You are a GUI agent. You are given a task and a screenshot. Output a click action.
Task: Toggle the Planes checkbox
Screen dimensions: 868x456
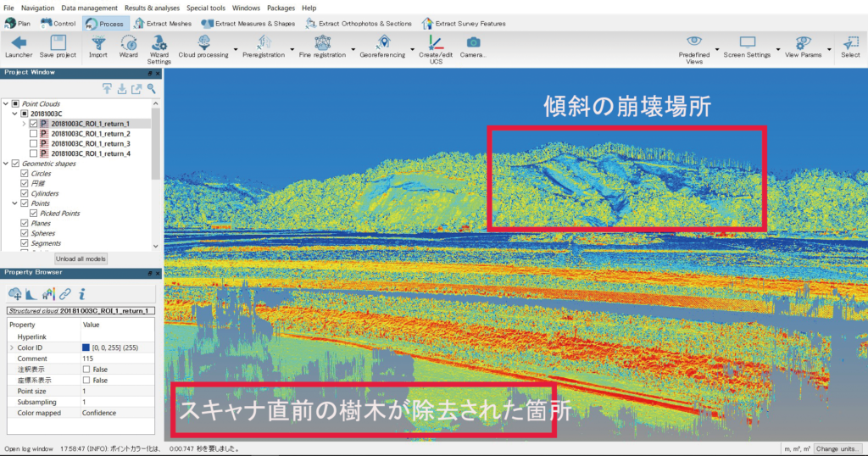pyautogui.click(x=25, y=223)
